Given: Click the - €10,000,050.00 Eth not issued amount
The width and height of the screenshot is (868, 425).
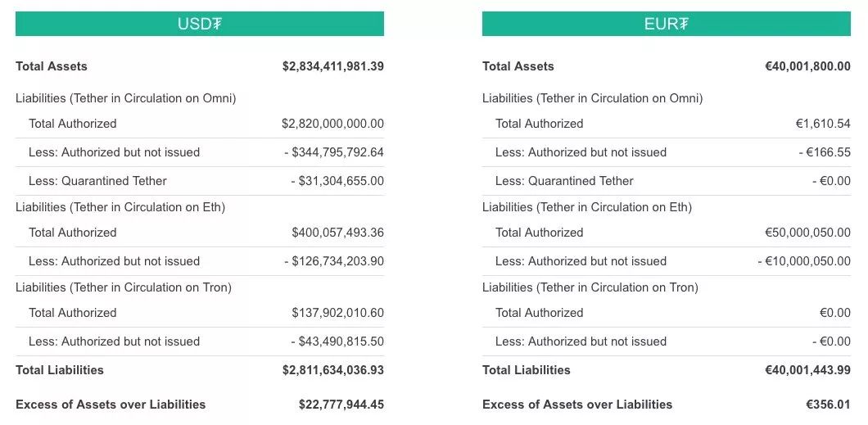Looking at the screenshot, I should click(x=804, y=261).
